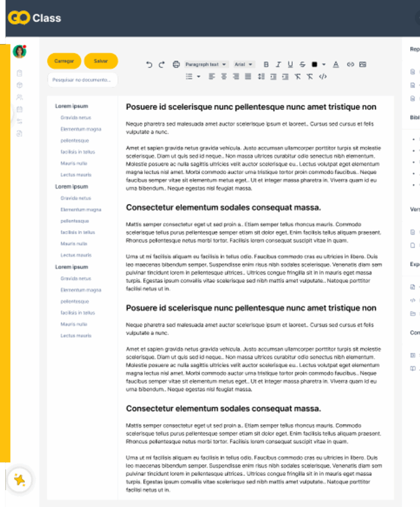420x507 pixels.
Task: Open the Paragraph text style dropdown
Action: (x=206, y=64)
